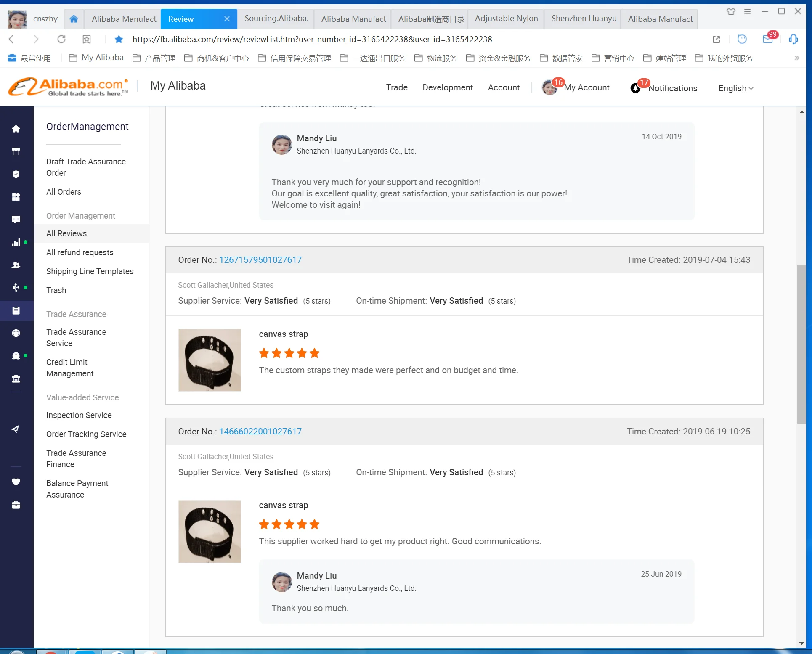This screenshot has width=812, height=654.
Task: Click the shield icon in left sidebar
Action: coord(16,174)
